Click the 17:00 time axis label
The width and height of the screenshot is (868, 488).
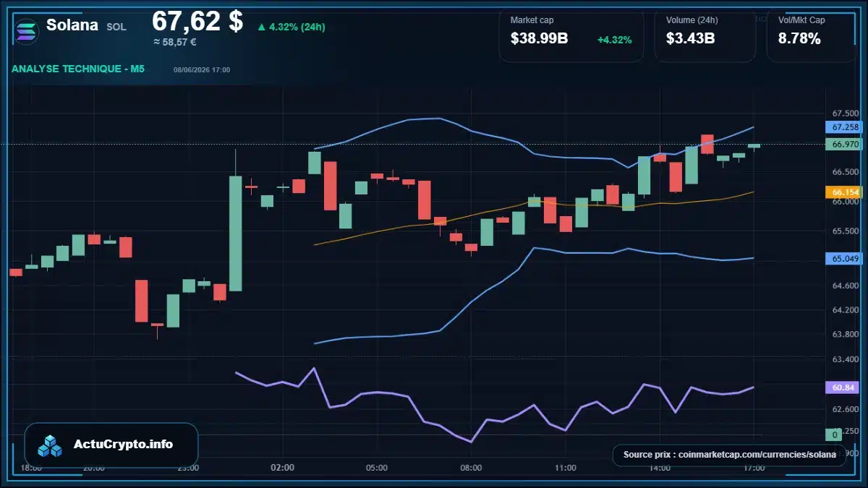tap(754, 468)
